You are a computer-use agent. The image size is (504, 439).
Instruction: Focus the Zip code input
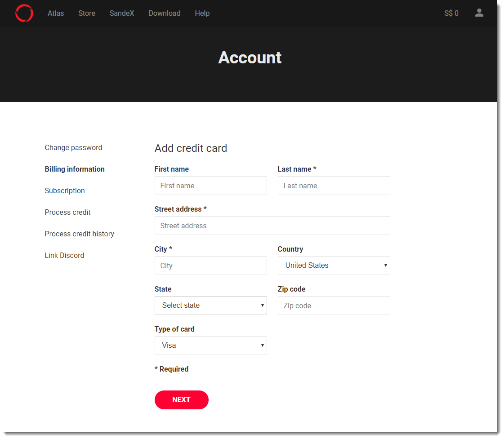[334, 306]
